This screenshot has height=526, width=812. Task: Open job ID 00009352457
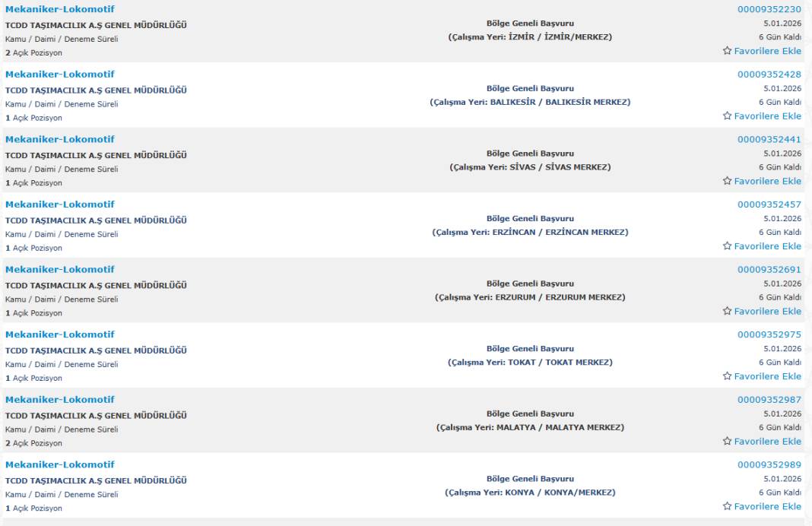(x=769, y=204)
